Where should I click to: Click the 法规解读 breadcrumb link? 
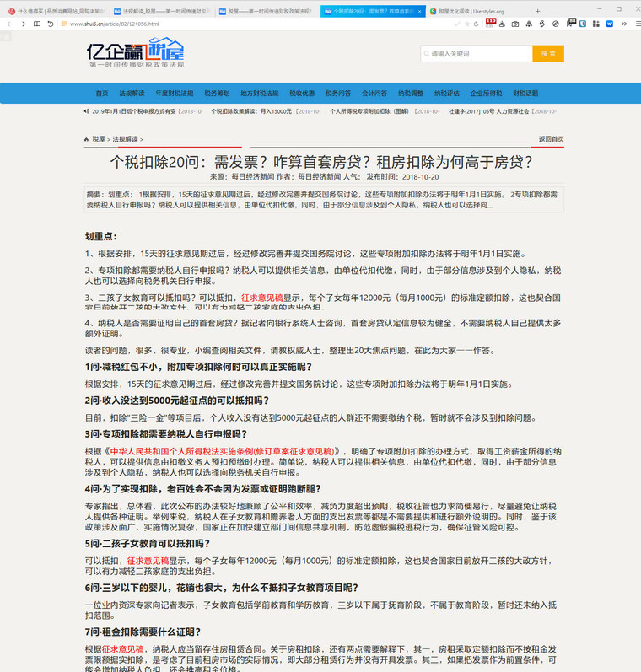point(125,139)
